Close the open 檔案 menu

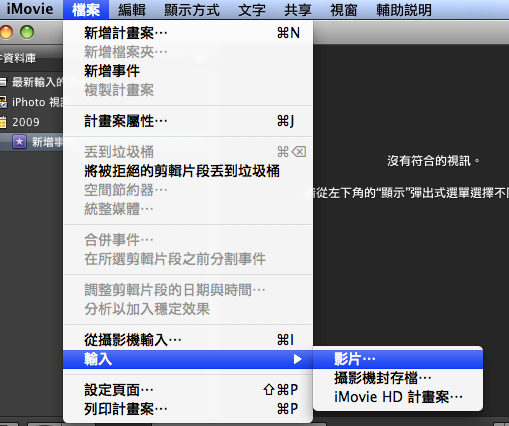click(86, 9)
